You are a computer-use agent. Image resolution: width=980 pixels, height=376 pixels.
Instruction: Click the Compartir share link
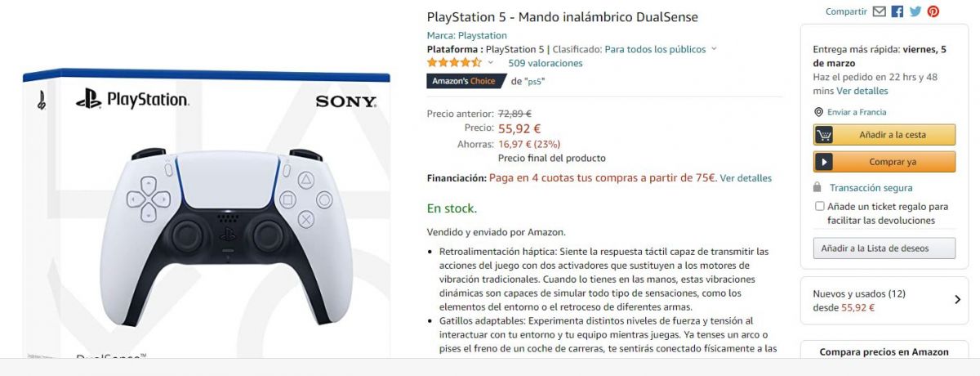tap(846, 11)
